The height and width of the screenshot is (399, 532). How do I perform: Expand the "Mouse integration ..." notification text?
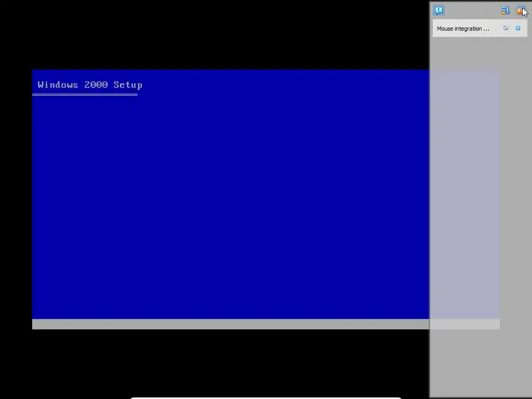tap(463, 29)
